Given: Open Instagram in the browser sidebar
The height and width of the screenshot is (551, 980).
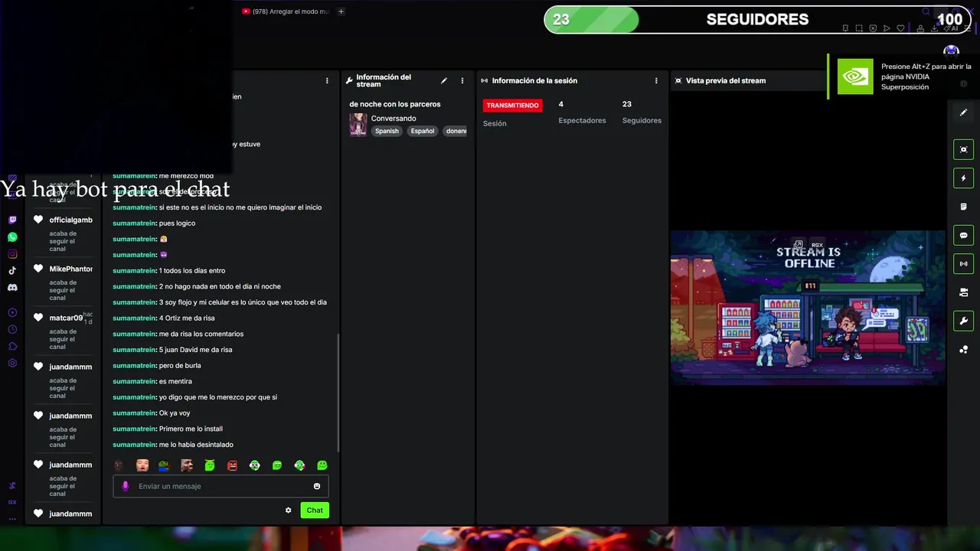Looking at the screenshot, I should pos(12,253).
